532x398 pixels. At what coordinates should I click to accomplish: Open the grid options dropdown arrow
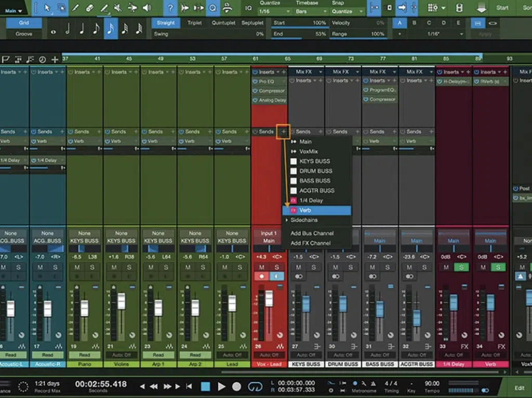click(444, 8)
